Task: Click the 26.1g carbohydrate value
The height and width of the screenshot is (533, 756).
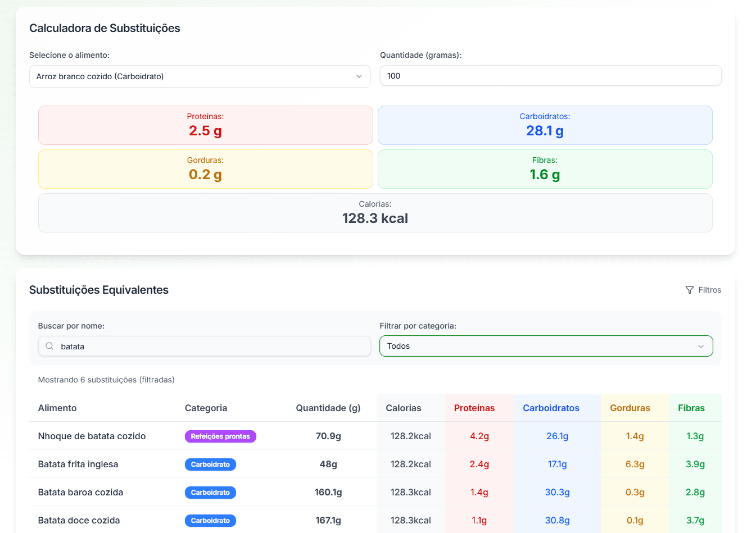Action: point(558,436)
